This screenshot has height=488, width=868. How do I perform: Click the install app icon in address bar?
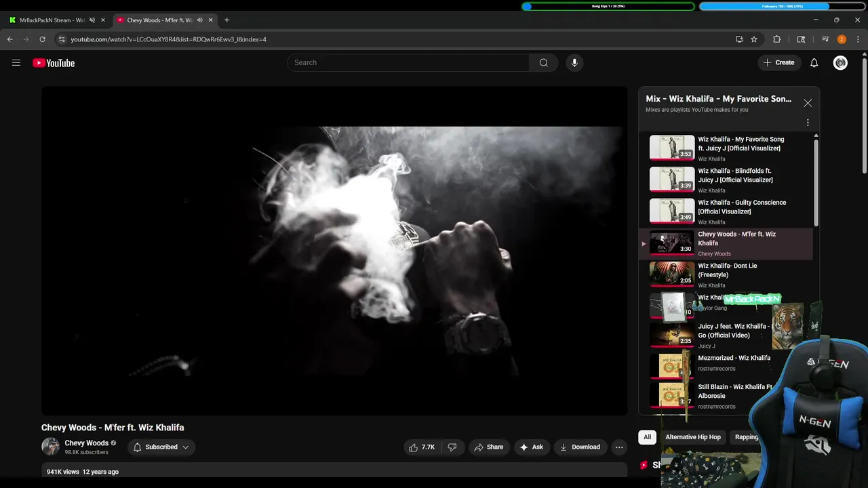pyautogui.click(x=739, y=39)
